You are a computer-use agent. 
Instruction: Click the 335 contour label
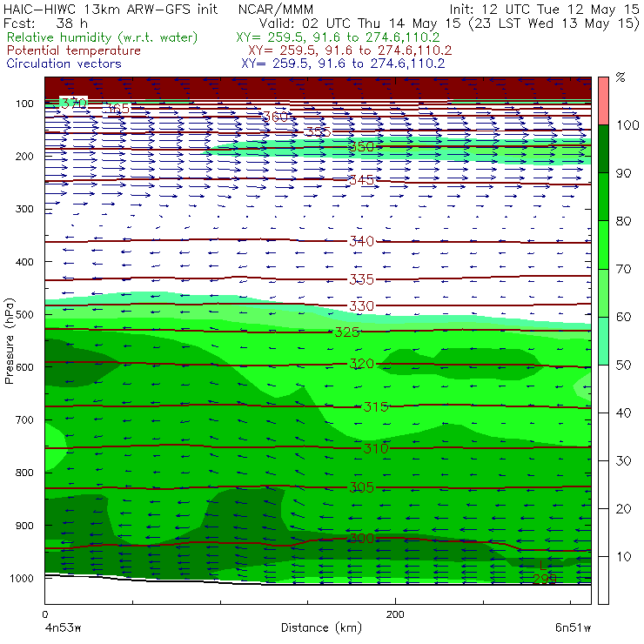pos(361,279)
